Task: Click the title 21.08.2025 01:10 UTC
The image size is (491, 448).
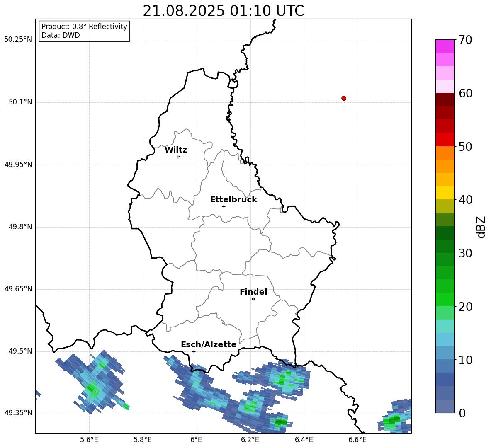Action: click(x=223, y=11)
